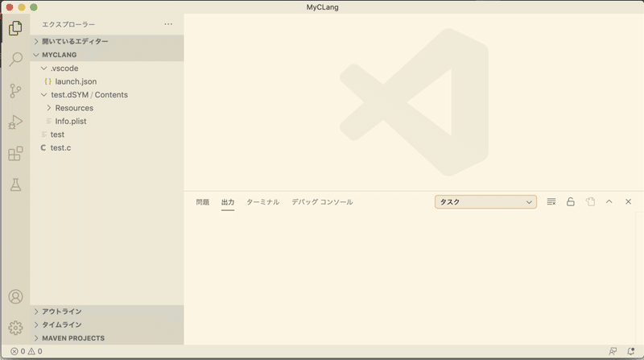Screen dimensions: 644x360
Task: Open the explorer More Actions ellipsis
Action: click(x=168, y=24)
